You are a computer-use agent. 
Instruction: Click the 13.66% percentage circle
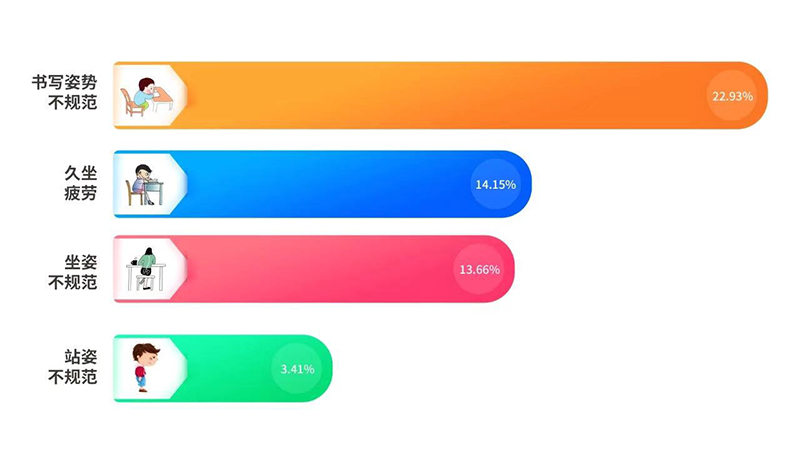tap(479, 269)
